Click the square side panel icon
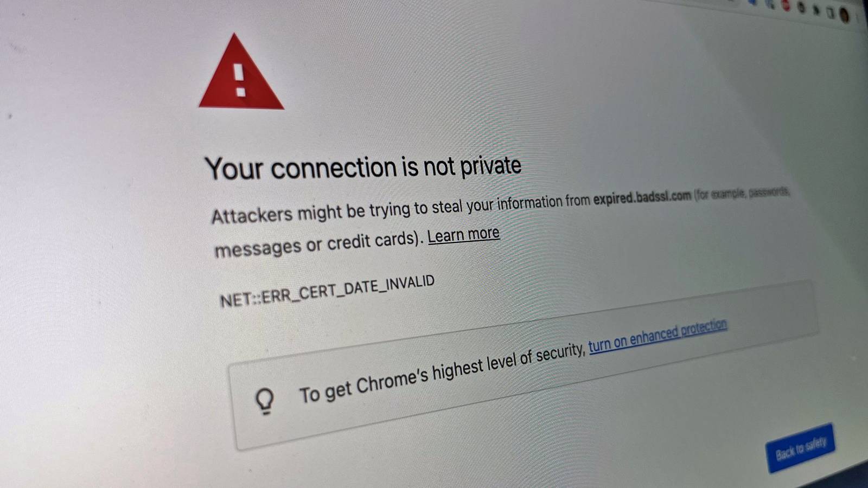Screen dimensions: 868x488 tap(831, 13)
